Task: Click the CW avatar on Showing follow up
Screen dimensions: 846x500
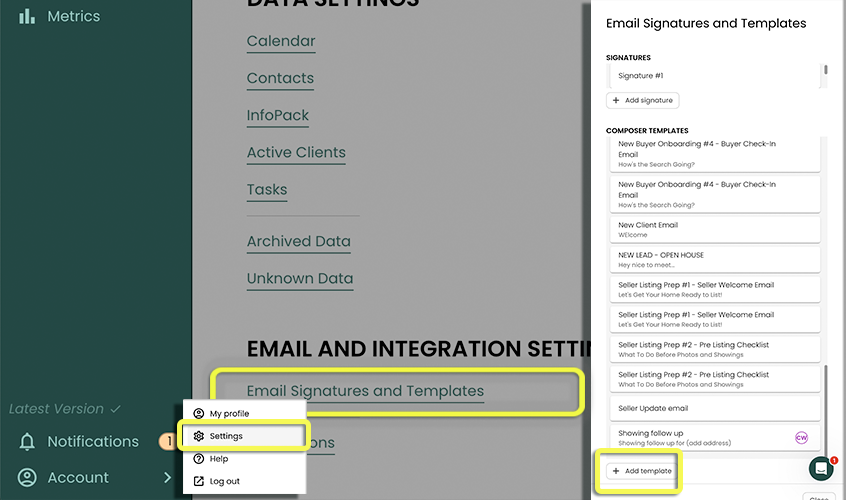Action: pyautogui.click(x=801, y=438)
